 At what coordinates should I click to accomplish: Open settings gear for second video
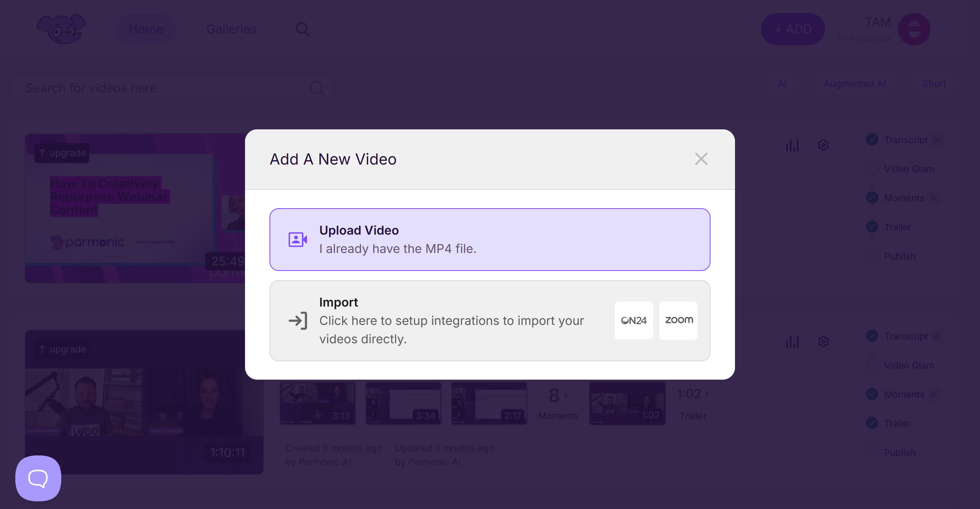pos(823,342)
